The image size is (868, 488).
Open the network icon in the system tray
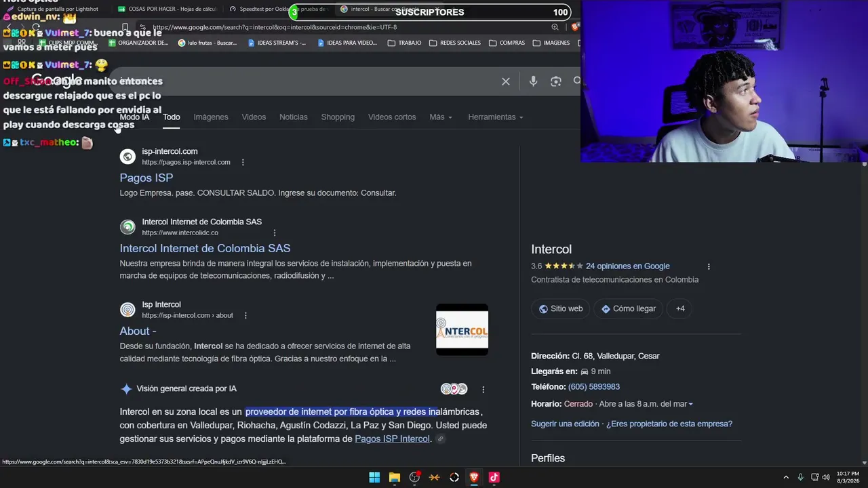click(814, 477)
